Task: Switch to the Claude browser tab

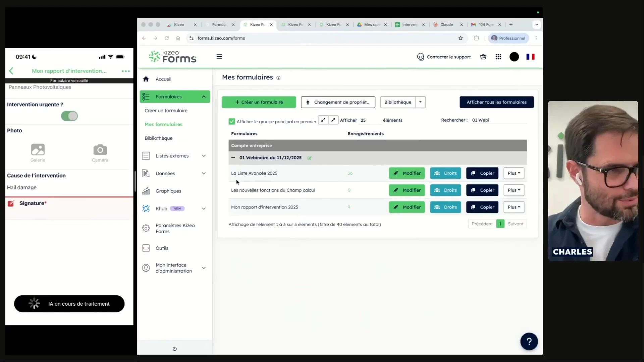Action: 446,24
